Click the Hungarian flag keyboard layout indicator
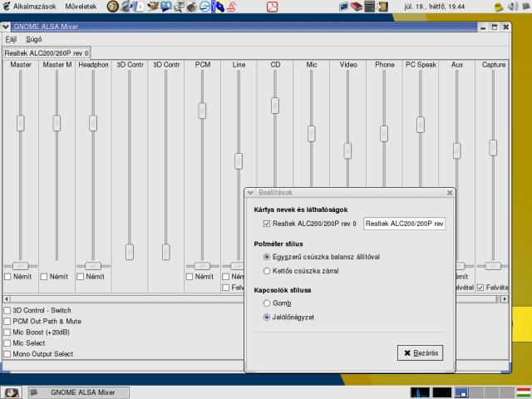The height and width of the screenshot is (399, 532). click(524, 392)
